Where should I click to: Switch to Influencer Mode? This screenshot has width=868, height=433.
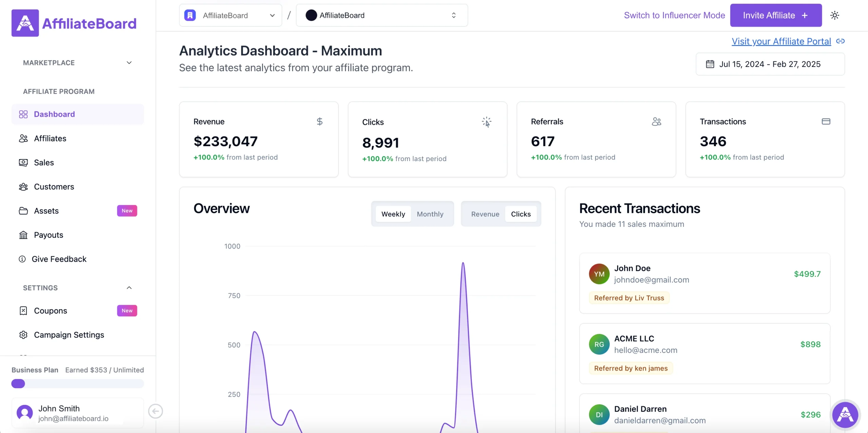click(x=674, y=15)
